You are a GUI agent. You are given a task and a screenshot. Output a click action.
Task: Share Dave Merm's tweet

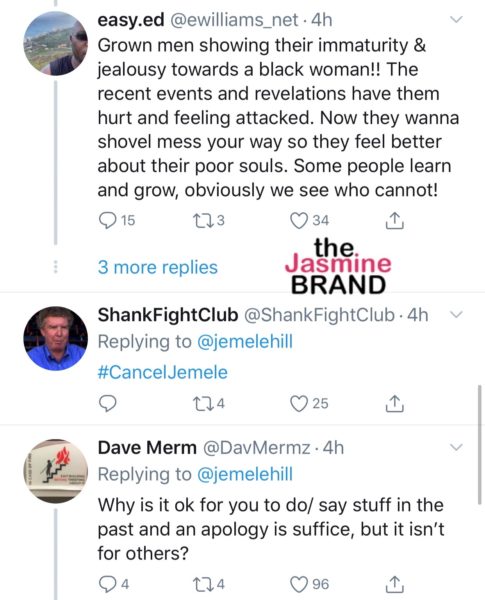coord(394,584)
